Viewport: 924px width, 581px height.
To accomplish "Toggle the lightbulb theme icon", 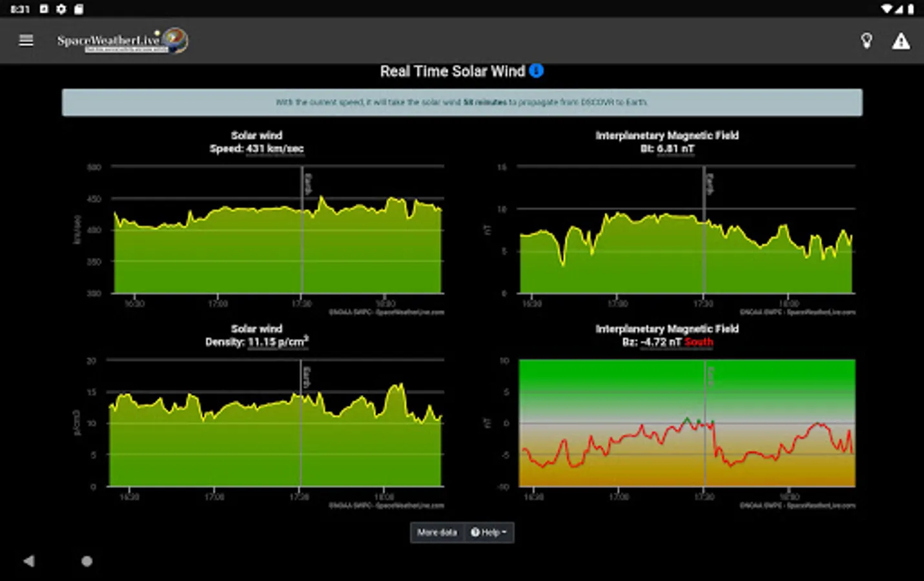I will [x=867, y=41].
